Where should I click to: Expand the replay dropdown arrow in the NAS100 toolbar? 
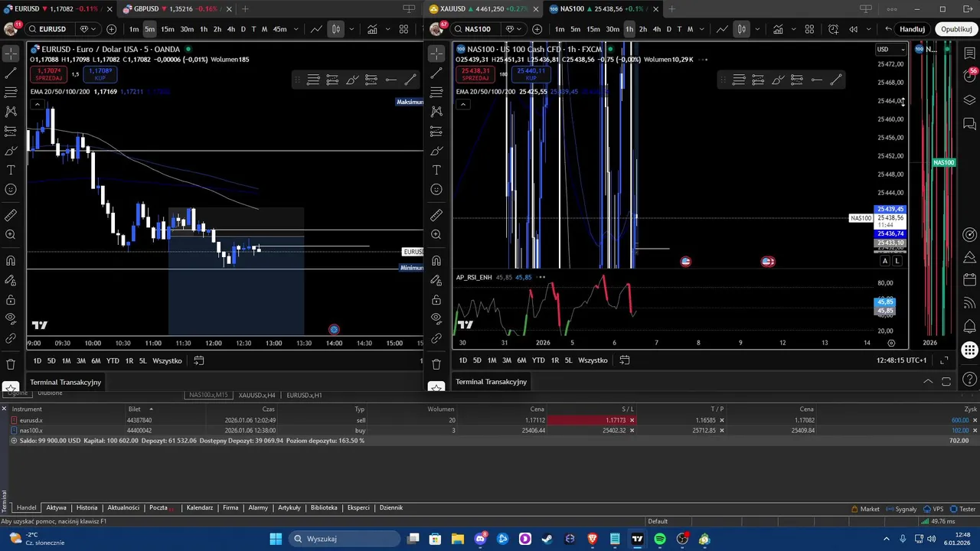[868, 29]
